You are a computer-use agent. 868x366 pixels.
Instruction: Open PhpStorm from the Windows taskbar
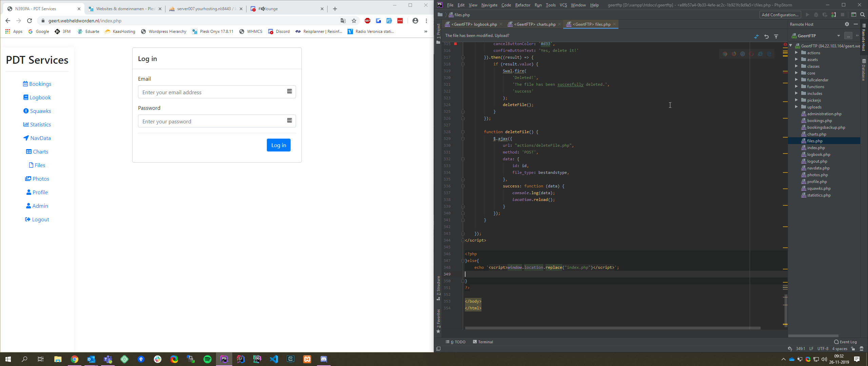224,359
